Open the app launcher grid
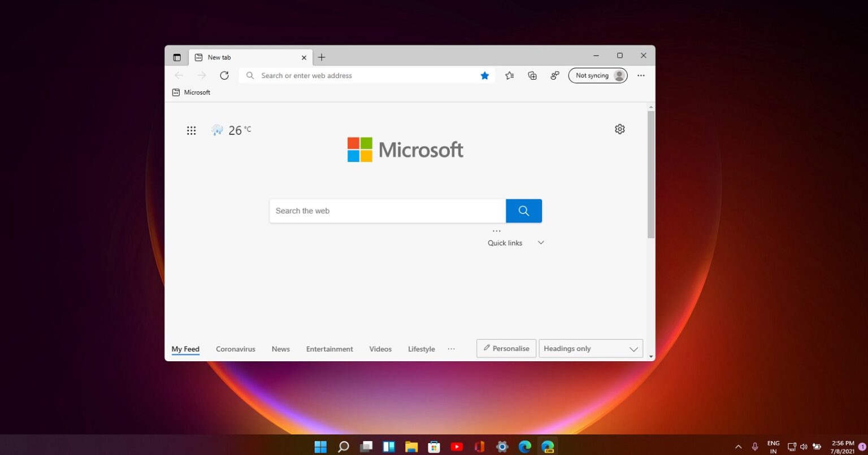This screenshot has height=455, width=868. pos(191,130)
